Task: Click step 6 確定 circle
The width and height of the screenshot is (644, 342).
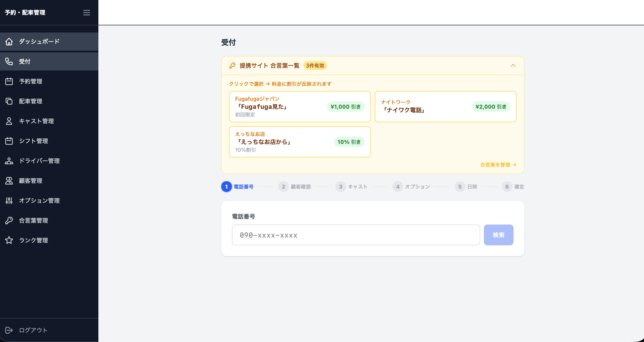Action: tap(507, 187)
